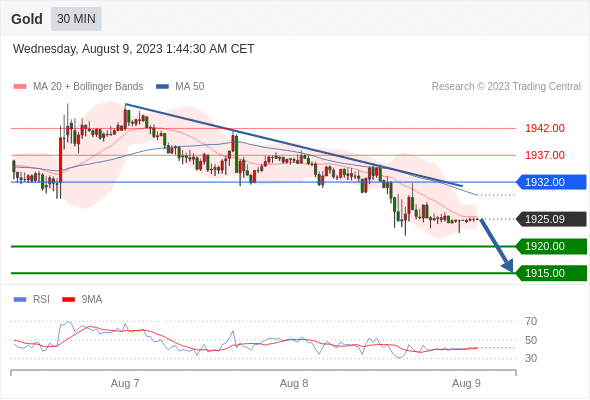Click the RSI 70 level label
The image size is (590, 400).
(531, 321)
